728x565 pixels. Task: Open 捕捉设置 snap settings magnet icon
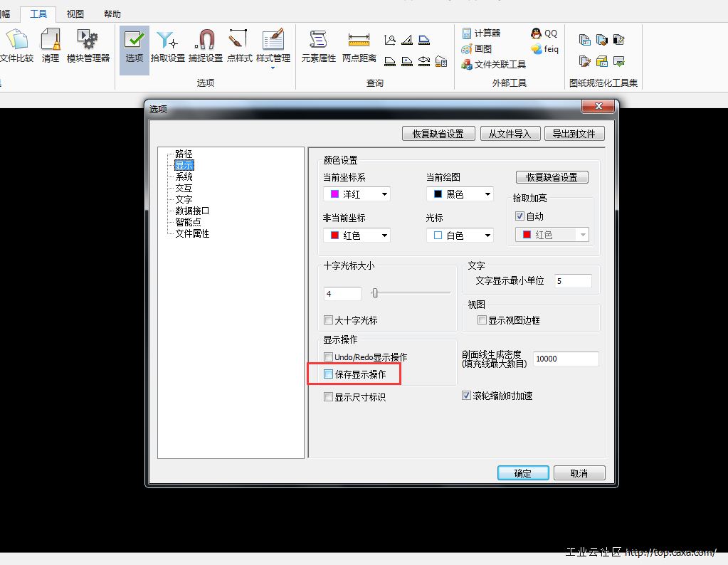(206, 46)
